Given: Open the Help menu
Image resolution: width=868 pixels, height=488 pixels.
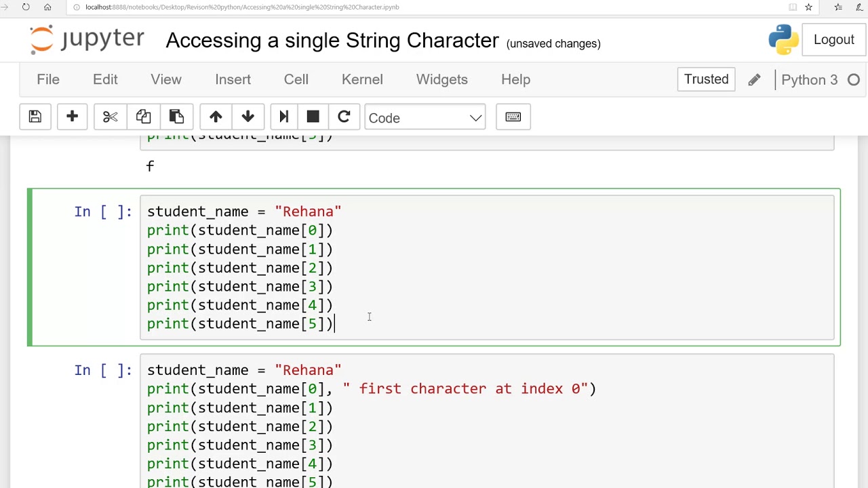Looking at the screenshot, I should pos(515,79).
